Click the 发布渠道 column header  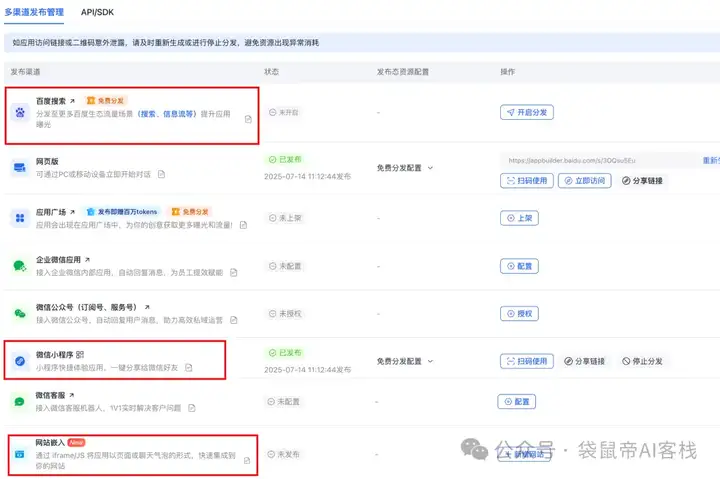point(25,72)
